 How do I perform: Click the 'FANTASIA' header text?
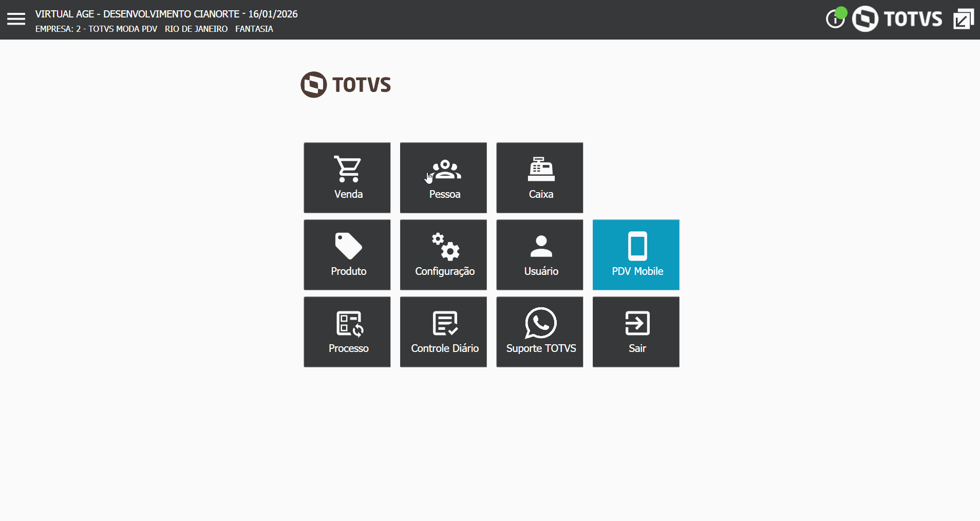[254, 29]
